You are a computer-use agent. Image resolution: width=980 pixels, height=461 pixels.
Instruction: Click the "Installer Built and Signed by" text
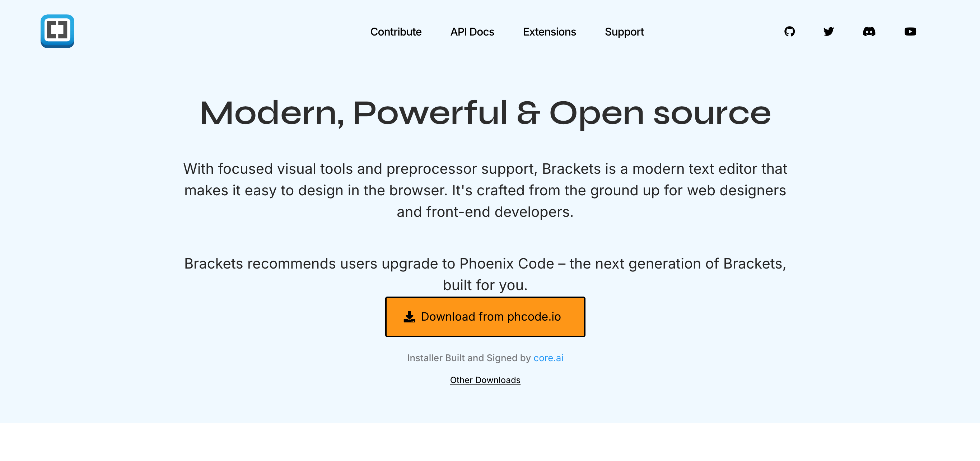point(469,358)
